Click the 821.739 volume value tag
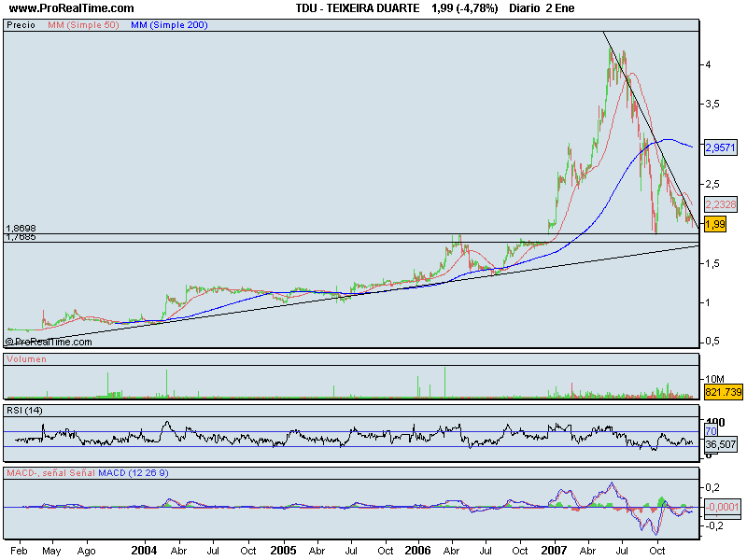Screen dimensions: 747x560 724,391
